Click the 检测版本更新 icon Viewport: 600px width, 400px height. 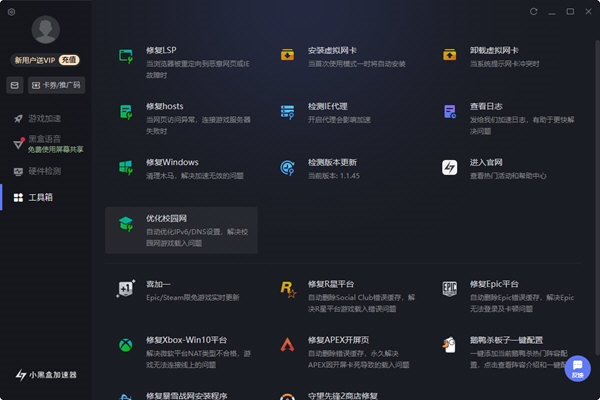[288, 168]
